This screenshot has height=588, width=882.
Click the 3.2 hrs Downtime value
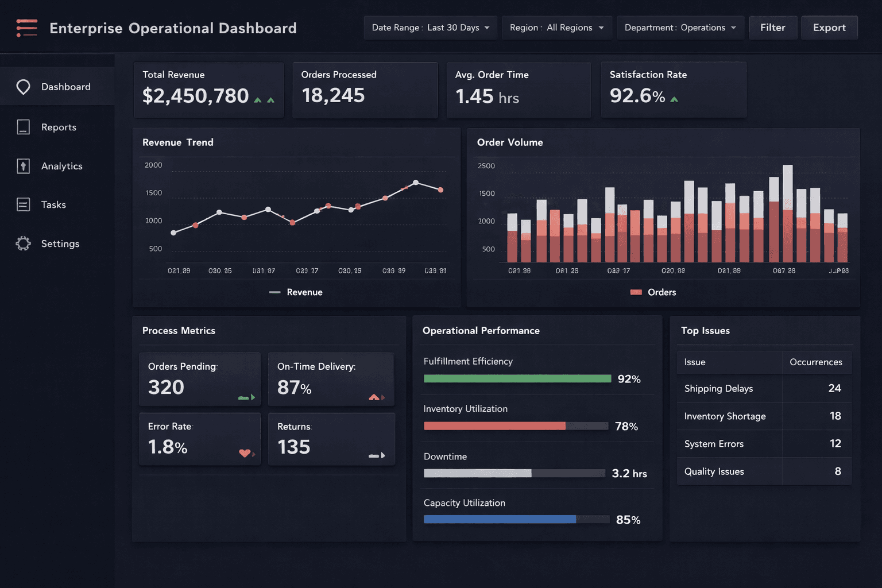point(629,473)
